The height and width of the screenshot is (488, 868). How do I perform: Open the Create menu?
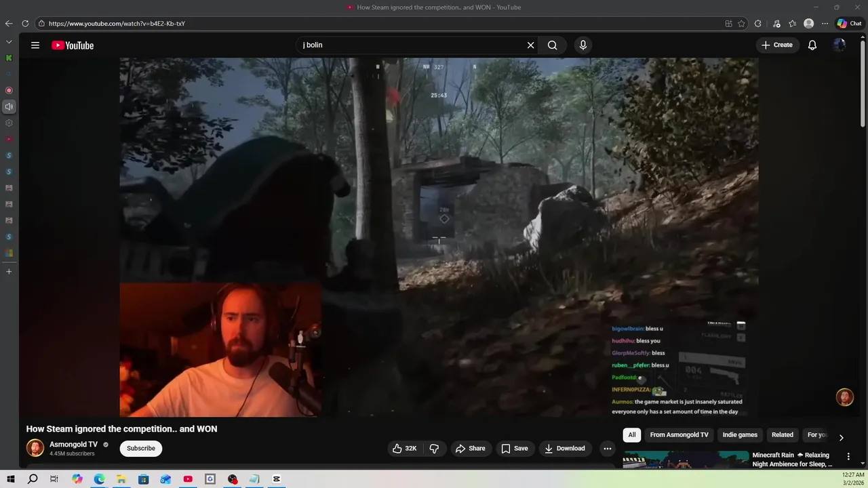[777, 45]
